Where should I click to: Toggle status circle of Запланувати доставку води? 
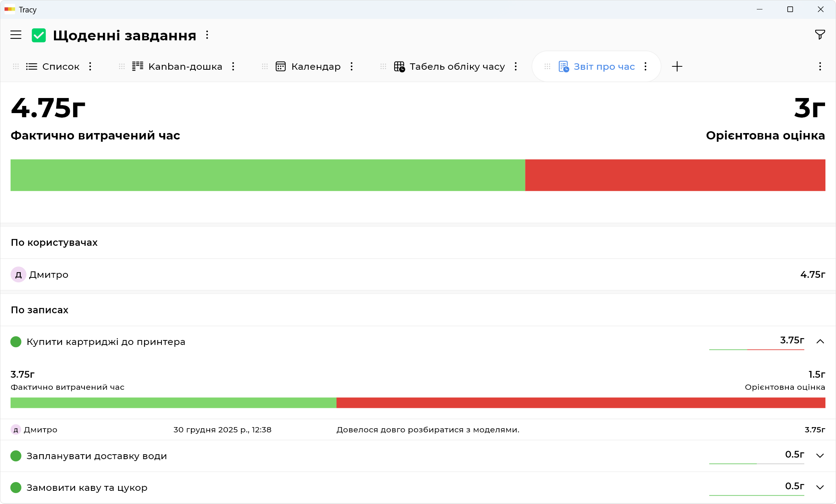16,456
